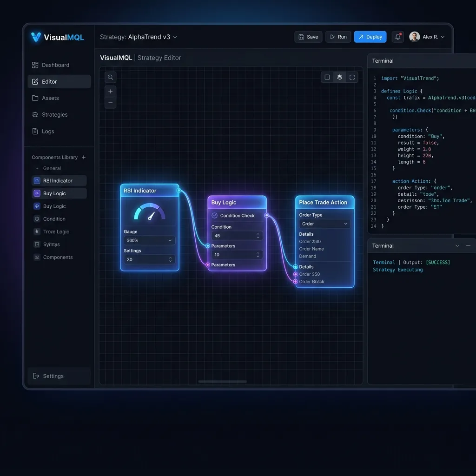
Task: Click the RSI Indicator node header
Action: 150,191
